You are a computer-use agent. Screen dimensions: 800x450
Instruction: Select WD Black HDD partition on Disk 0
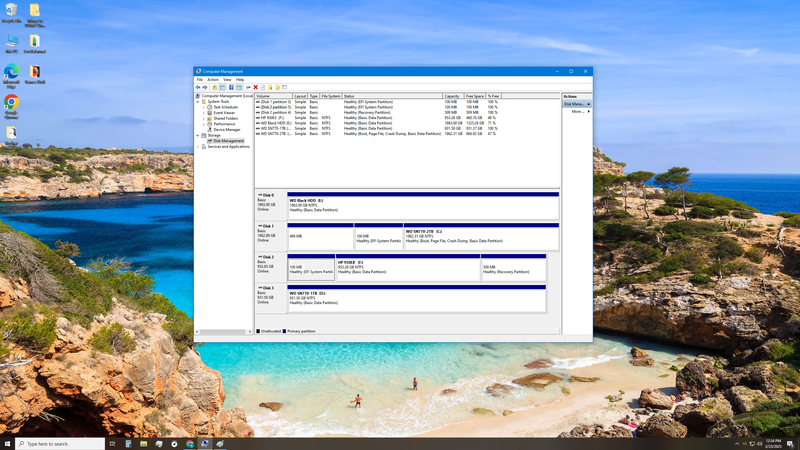(423, 206)
